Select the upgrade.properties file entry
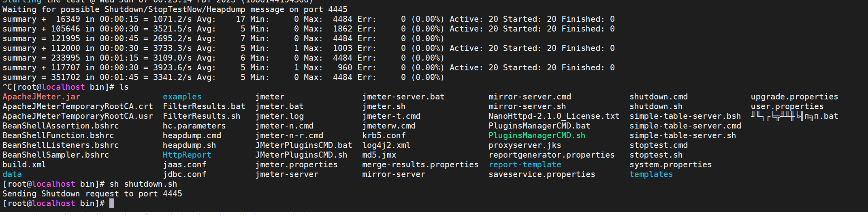 click(x=794, y=97)
